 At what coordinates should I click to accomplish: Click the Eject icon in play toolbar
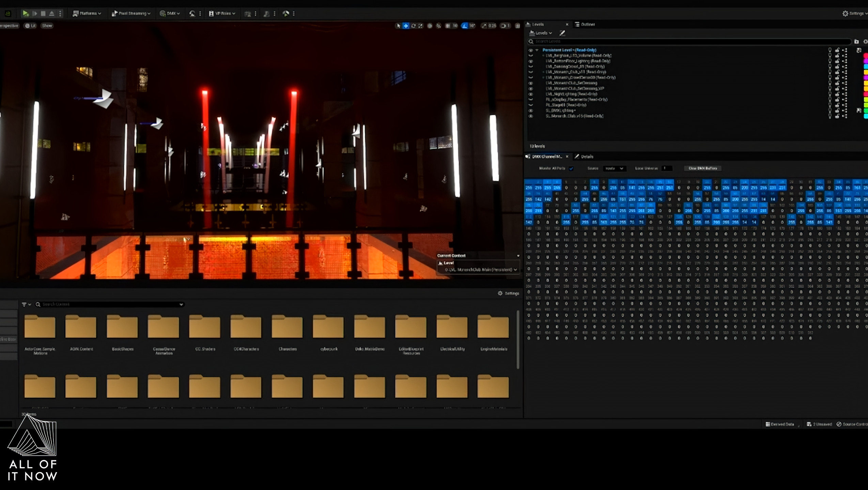(x=52, y=13)
